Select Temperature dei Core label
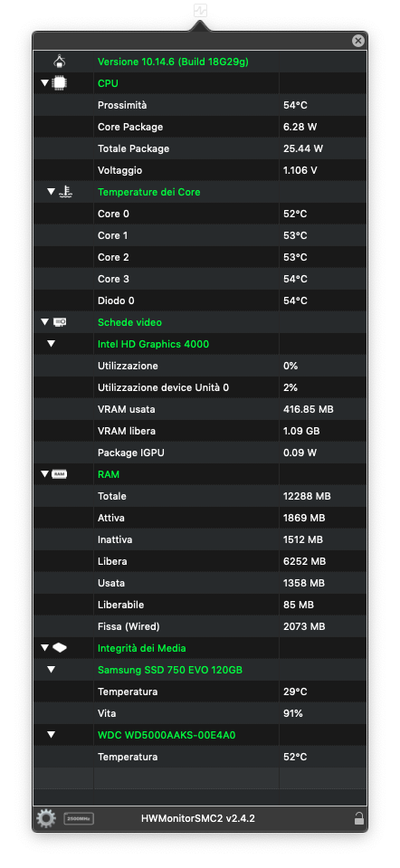Screen dimensions: 400x868 tap(148, 192)
